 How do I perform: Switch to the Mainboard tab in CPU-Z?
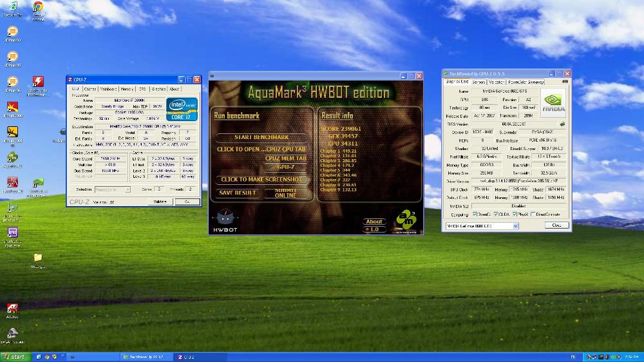[108, 89]
